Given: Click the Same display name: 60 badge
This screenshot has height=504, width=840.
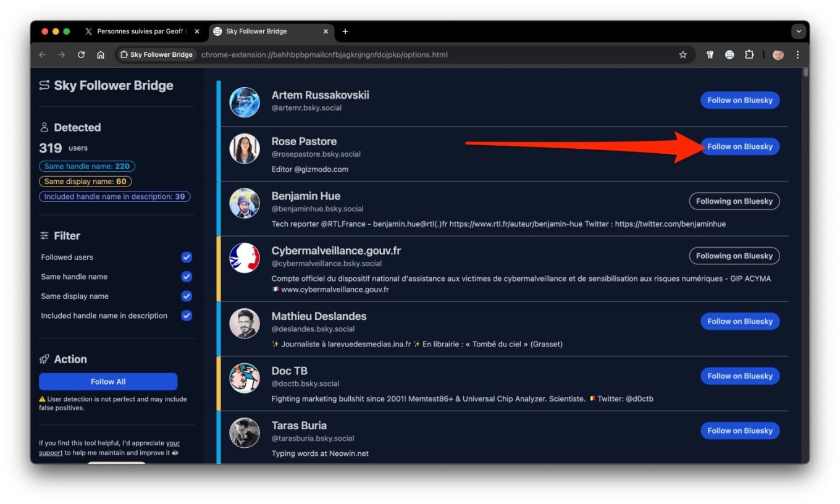Looking at the screenshot, I should click(85, 182).
